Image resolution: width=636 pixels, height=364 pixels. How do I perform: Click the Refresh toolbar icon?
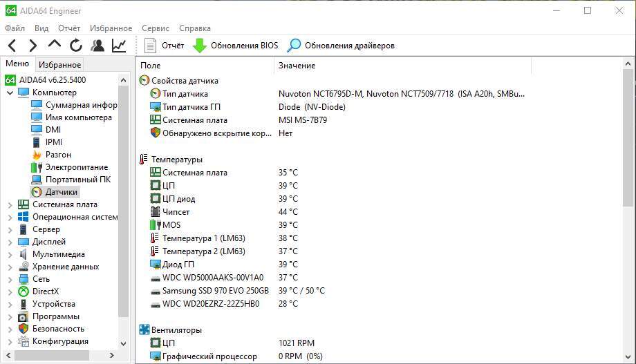click(x=76, y=46)
